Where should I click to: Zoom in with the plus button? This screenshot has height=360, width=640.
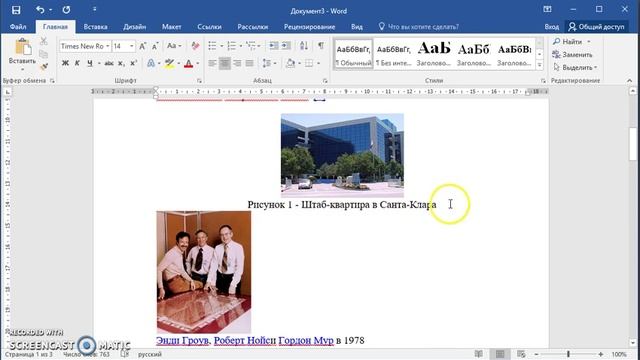tap(600, 354)
